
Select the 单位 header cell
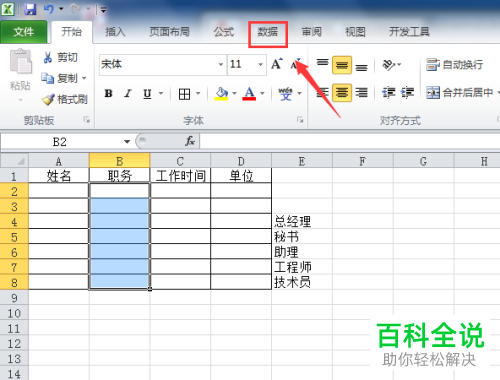point(241,176)
